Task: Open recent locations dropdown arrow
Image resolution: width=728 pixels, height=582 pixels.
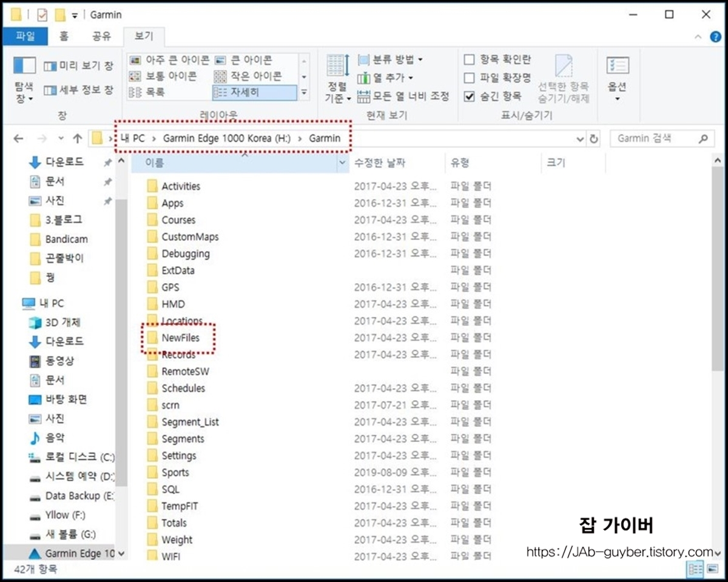Action: click(x=61, y=139)
